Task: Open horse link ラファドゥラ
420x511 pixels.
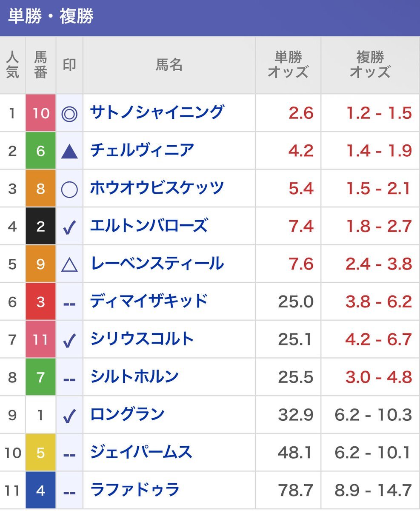Action: 135,490
